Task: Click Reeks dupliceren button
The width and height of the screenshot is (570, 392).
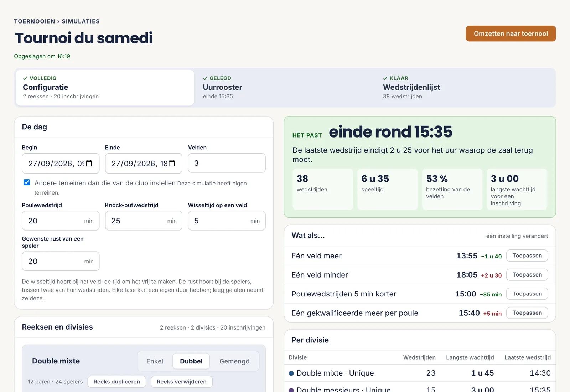Action: [116, 382]
